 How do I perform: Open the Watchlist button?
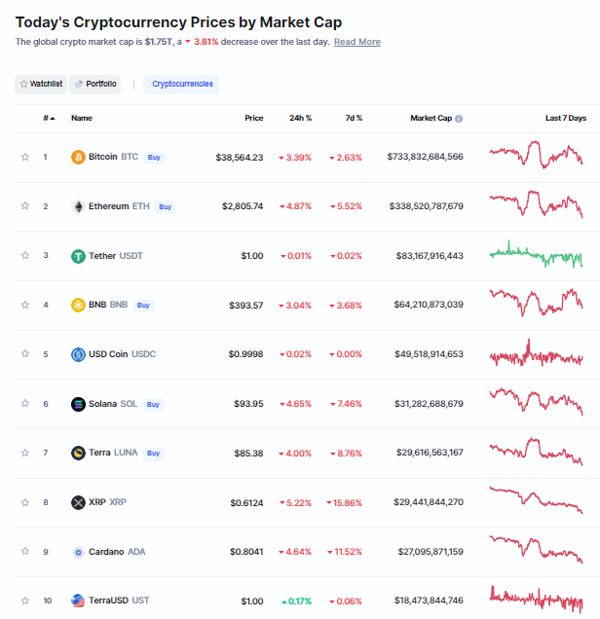(x=41, y=84)
